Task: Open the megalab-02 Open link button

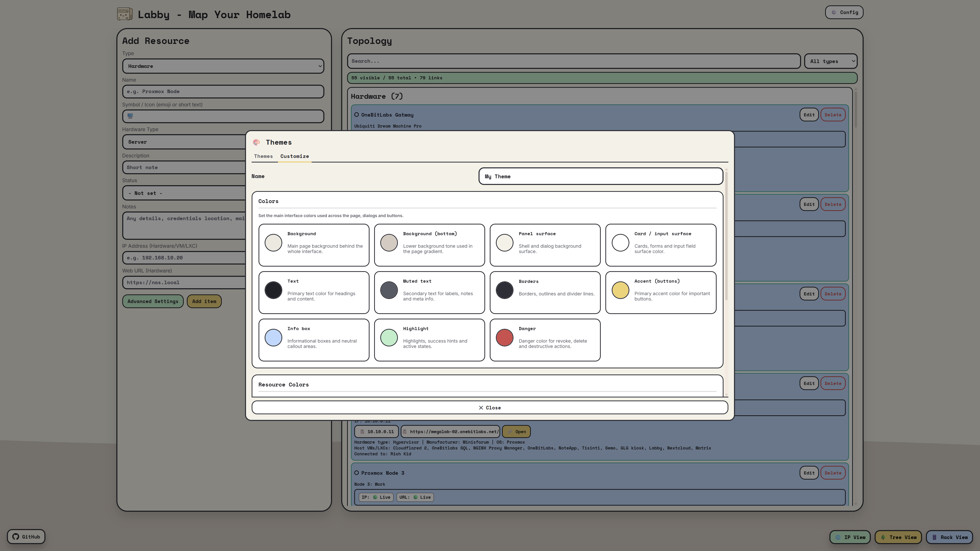Action: pyautogui.click(x=516, y=432)
